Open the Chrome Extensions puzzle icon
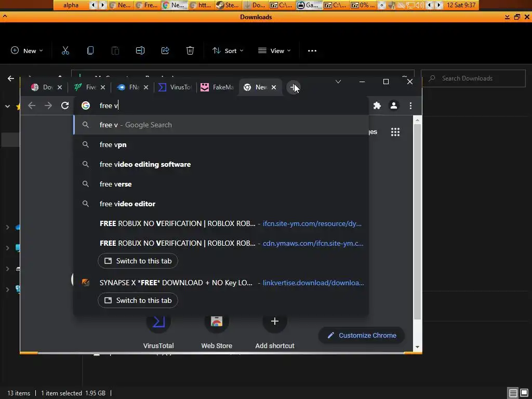 click(x=377, y=105)
